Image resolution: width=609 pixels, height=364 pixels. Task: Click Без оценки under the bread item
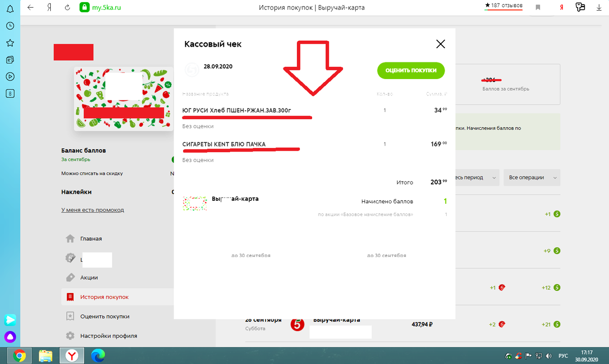198,126
